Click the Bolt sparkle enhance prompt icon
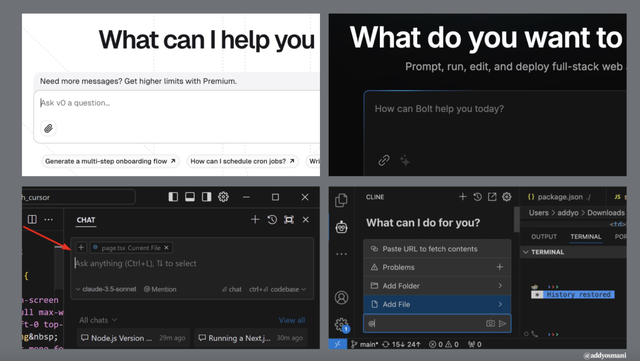Viewport: 640px width, 361px height. click(404, 160)
